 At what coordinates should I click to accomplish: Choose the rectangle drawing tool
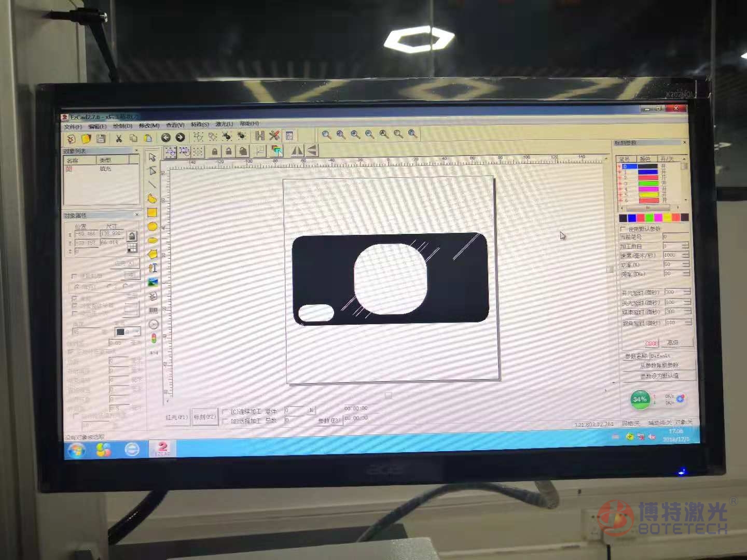coord(152,213)
